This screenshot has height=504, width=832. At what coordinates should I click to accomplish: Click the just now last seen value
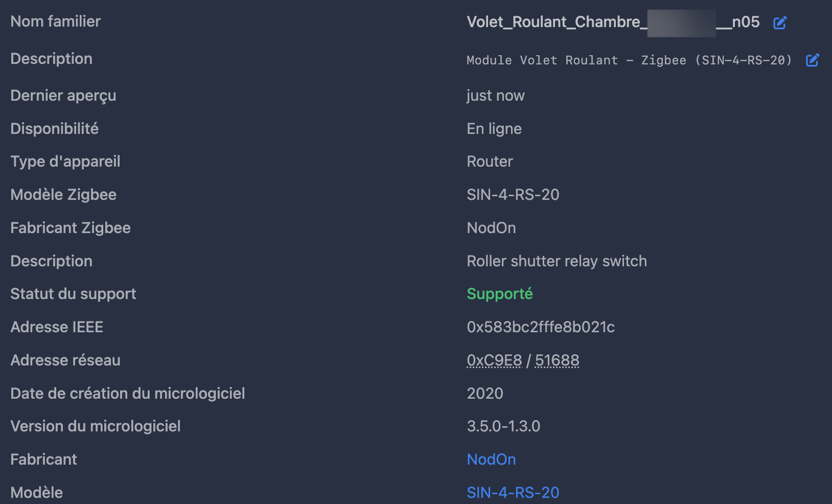tap(495, 96)
